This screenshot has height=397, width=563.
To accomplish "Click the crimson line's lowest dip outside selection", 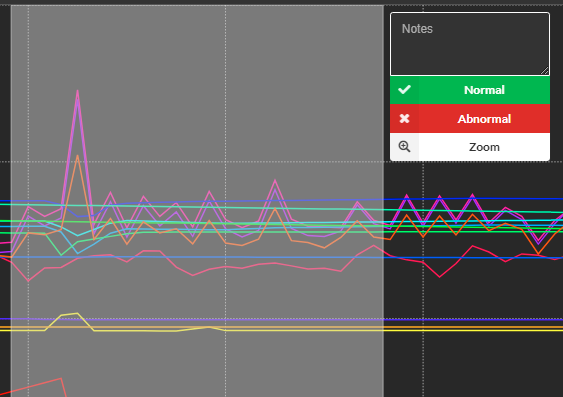I will click(439, 276).
